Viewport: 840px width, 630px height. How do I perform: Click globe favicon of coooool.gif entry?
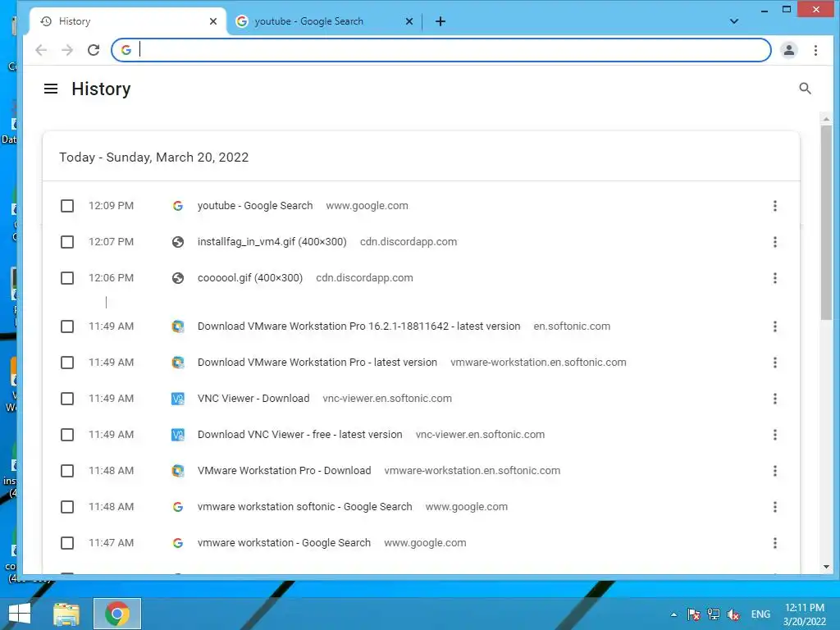click(x=178, y=278)
